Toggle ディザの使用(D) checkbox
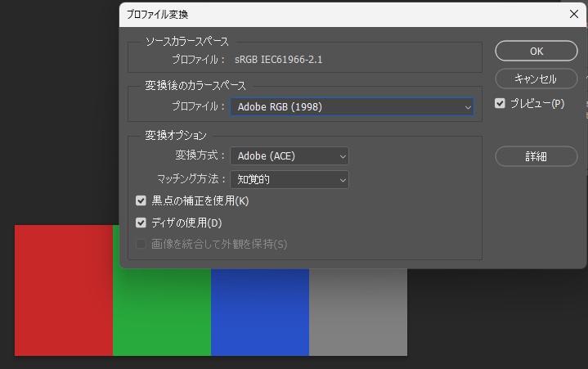Viewport: 588px width, 369px height. (141, 223)
